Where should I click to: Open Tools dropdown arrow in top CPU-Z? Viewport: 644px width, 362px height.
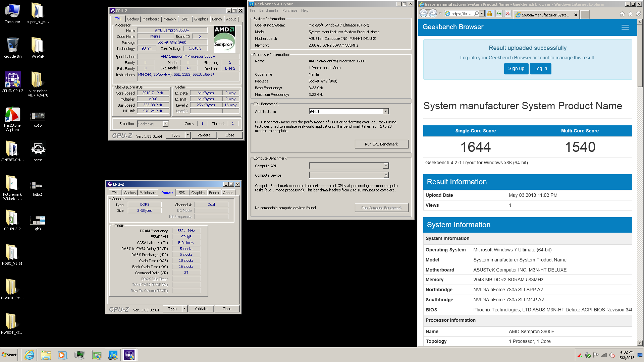tap(188, 135)
